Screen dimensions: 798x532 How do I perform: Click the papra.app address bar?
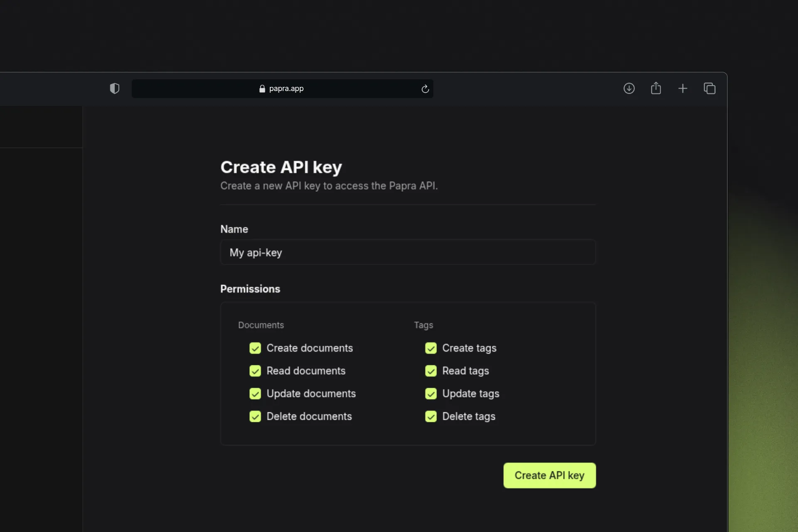[332, 89]
